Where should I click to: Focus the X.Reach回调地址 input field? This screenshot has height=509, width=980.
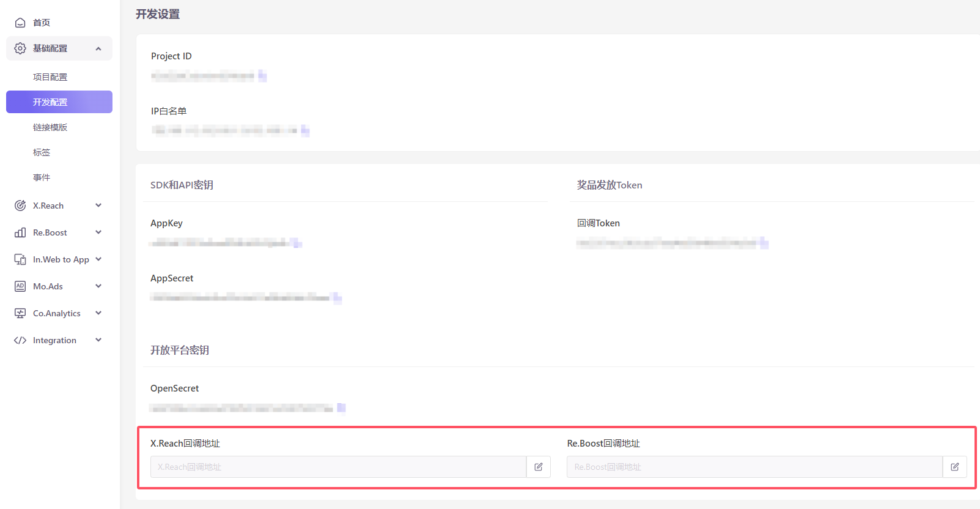point(338,467)
